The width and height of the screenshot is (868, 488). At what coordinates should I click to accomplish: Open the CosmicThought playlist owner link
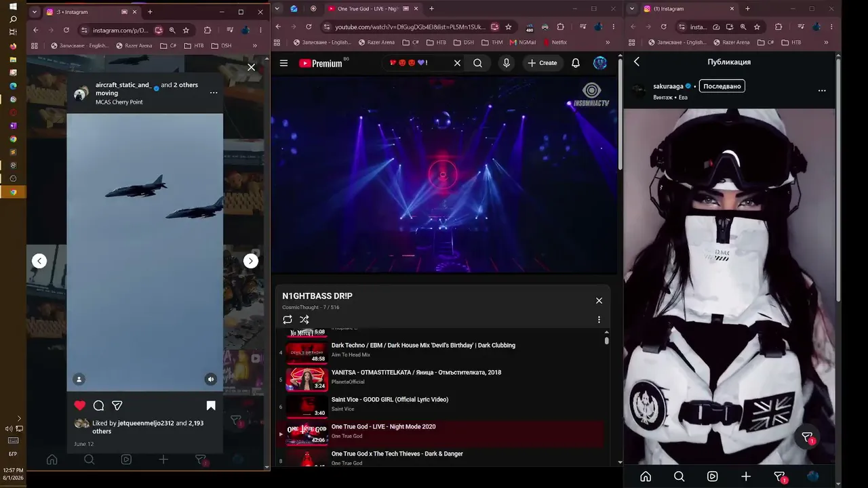coord(300,308)
